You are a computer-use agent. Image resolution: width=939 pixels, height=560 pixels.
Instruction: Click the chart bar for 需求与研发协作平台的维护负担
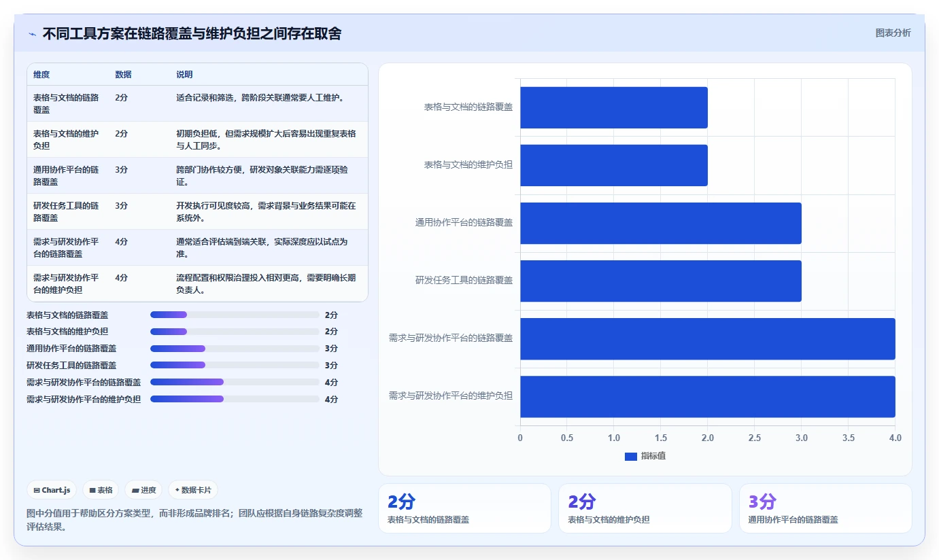pyautogui.click(x=708, y=396)
